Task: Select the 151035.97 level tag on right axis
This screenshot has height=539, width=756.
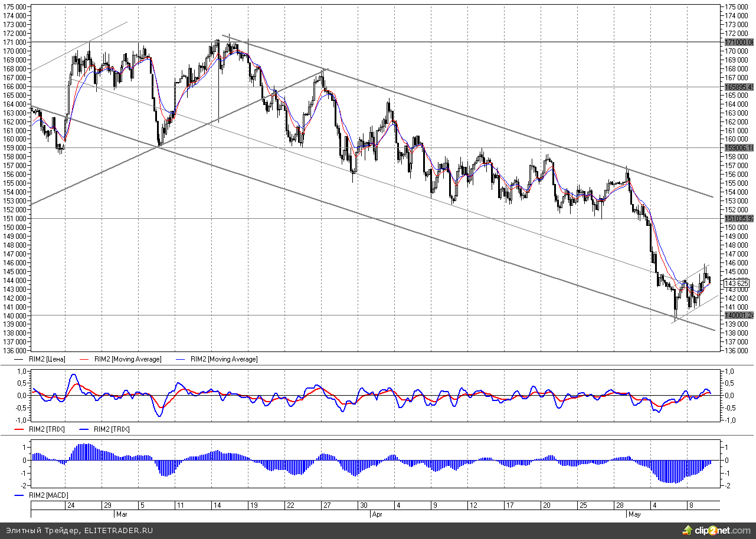Action: 739,218
